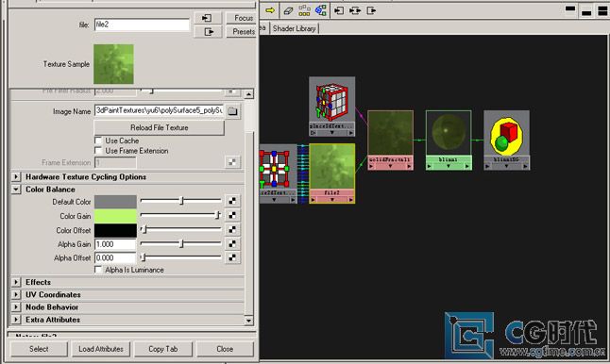
Task: Click the go to output connection icon beside file field
Action: (208, 31)
